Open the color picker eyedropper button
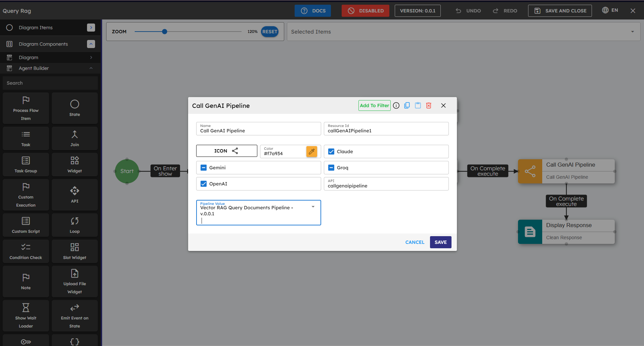644x346 pixels. (x=311, y=152)
